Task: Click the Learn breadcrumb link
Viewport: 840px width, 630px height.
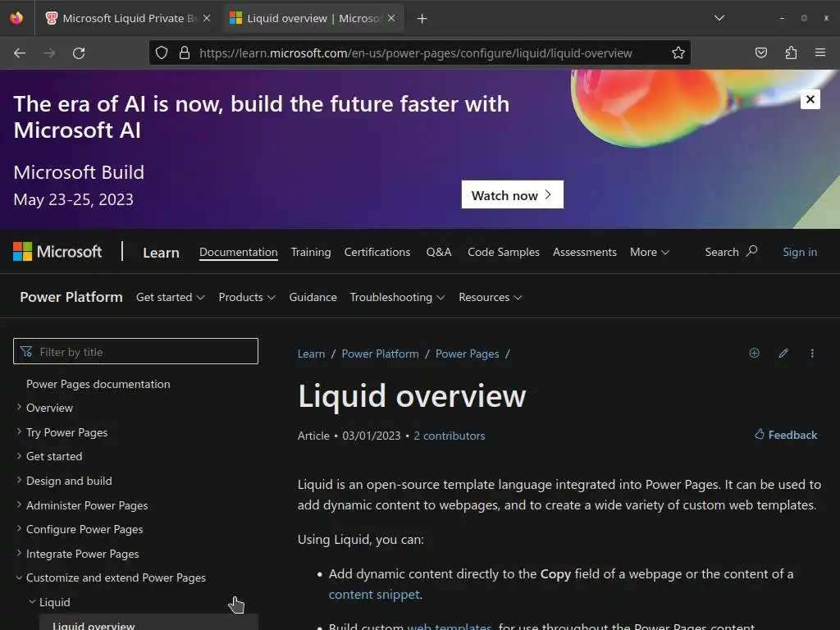Action: 311,354
